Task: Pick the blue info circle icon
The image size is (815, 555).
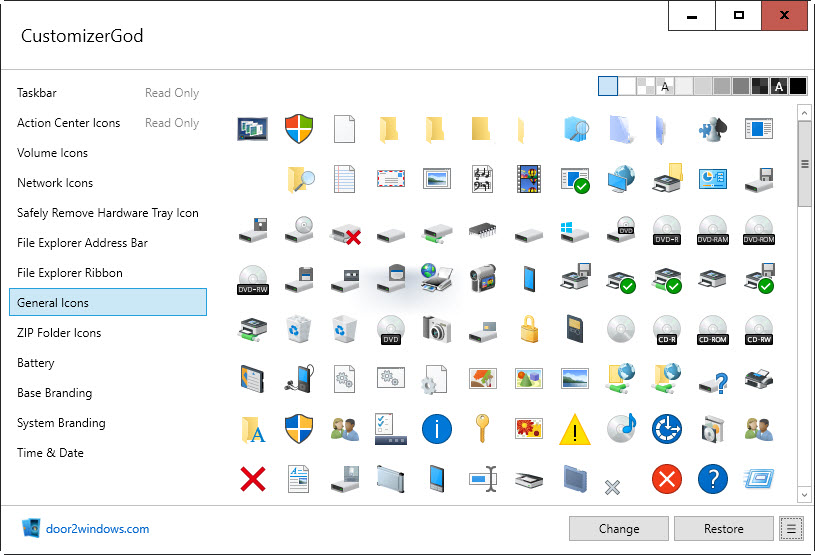Action: pyautogui.click(x=437, y=429)
